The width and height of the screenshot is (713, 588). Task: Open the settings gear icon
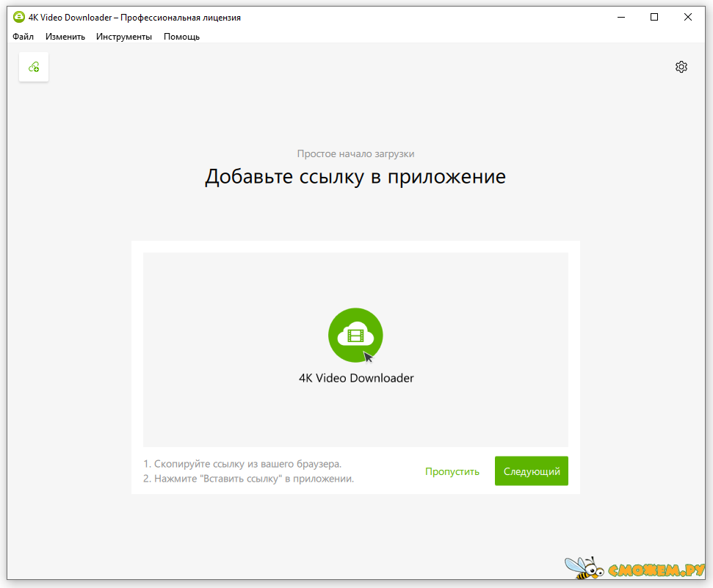pyautogui.click(x=681, y=67)
